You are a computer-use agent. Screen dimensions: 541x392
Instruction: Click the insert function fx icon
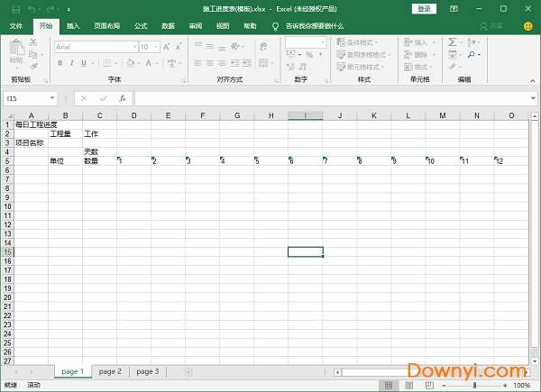[x=123, y=98]
